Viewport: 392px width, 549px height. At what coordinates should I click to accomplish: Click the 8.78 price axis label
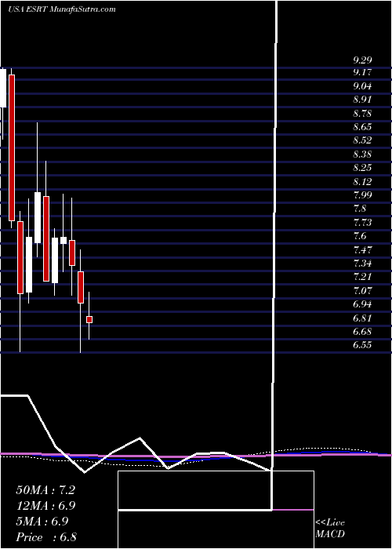362,114
